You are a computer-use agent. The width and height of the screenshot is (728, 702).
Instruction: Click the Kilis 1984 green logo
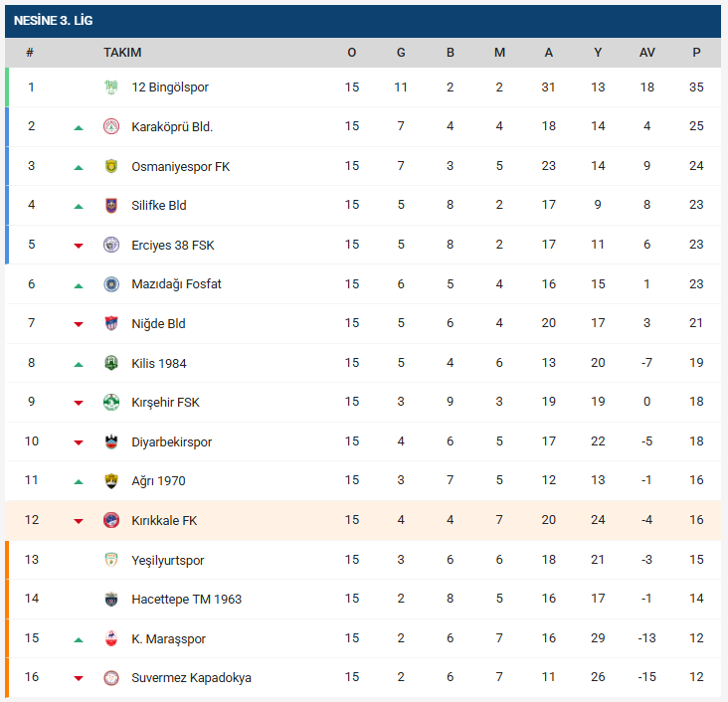(111, 363)
